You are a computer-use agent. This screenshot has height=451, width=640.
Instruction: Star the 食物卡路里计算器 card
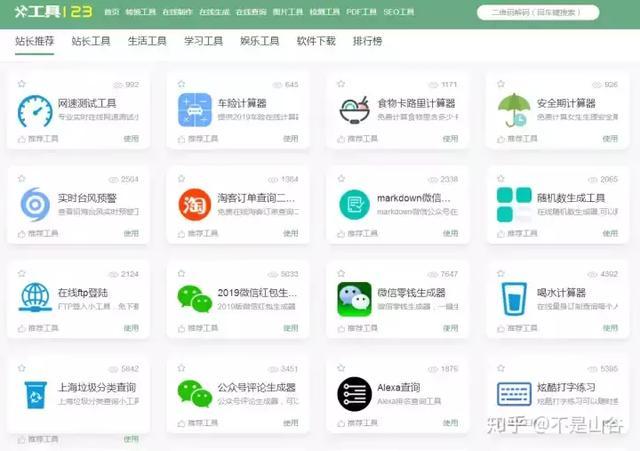click(341, 84)
